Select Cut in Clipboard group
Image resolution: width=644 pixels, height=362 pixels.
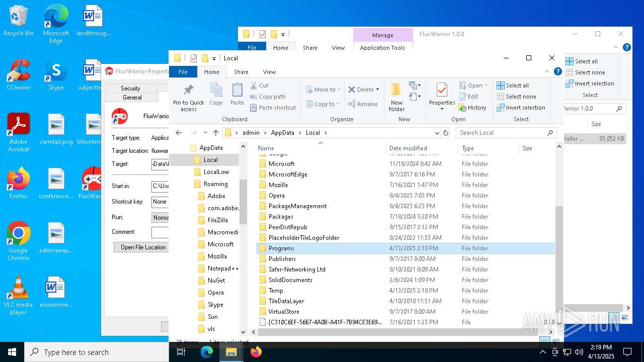point(260,85)
